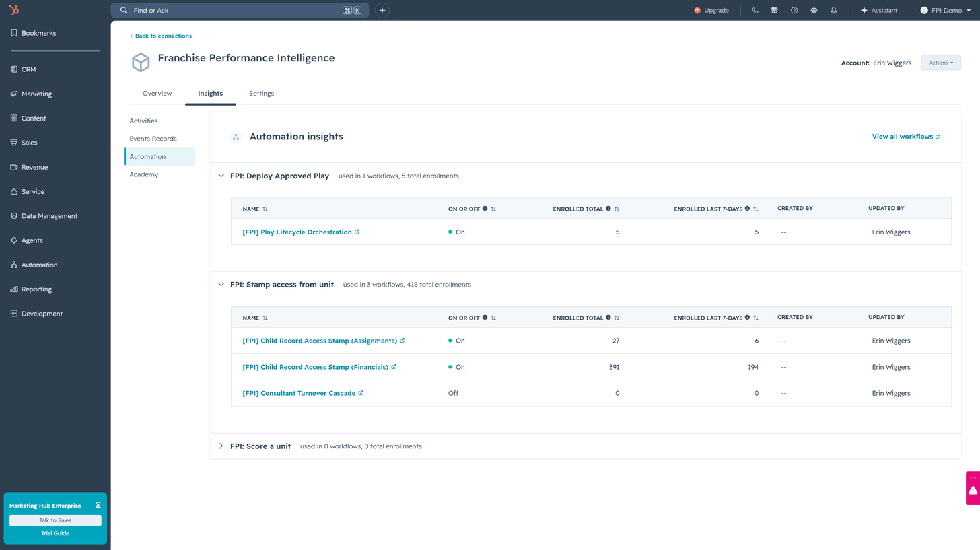
Task: Go back to connections
Action: pos(161,36)
